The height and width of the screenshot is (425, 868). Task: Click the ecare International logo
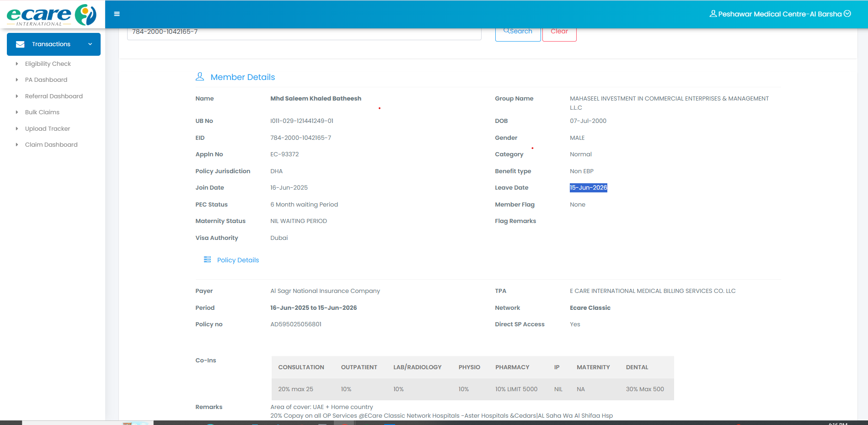pos(52,15)
